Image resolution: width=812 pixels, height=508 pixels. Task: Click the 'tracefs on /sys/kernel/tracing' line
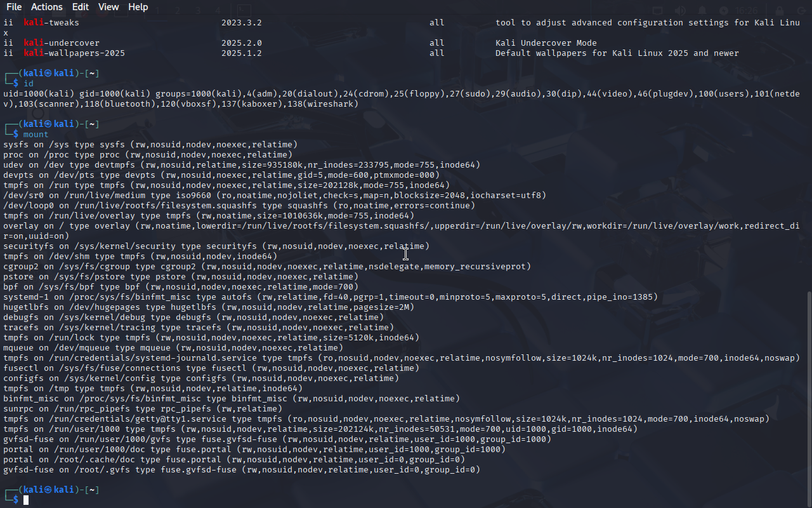click(199, 327)
